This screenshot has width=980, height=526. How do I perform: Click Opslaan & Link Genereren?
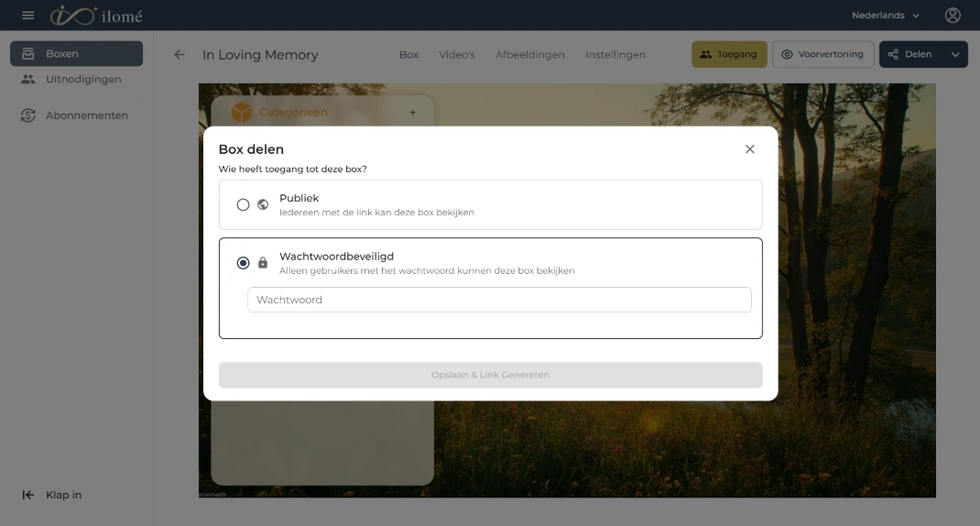click(491, 375)
